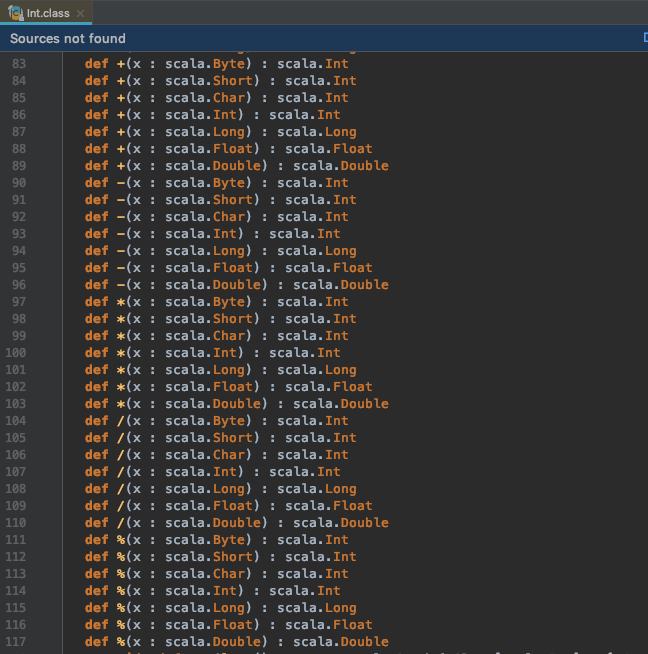648x654 pixels.
Task: Click the + operator on line 86
Action: tap(121, 115)
